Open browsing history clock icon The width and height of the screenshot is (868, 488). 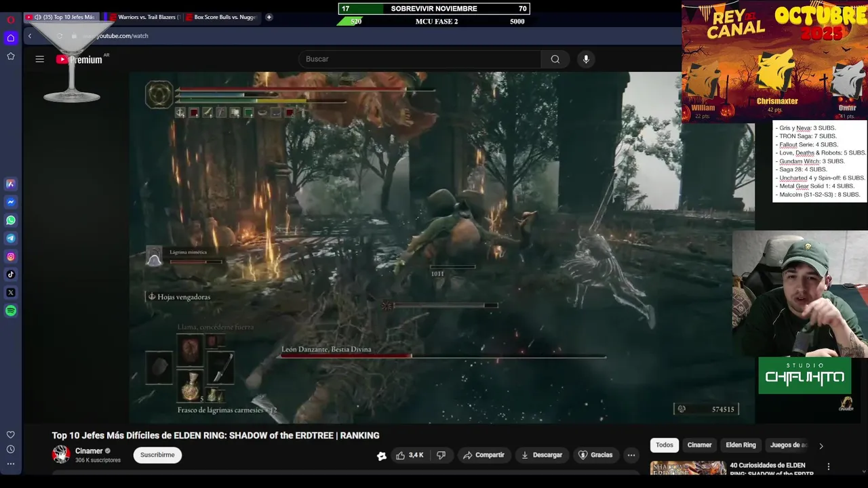point(11,449)
